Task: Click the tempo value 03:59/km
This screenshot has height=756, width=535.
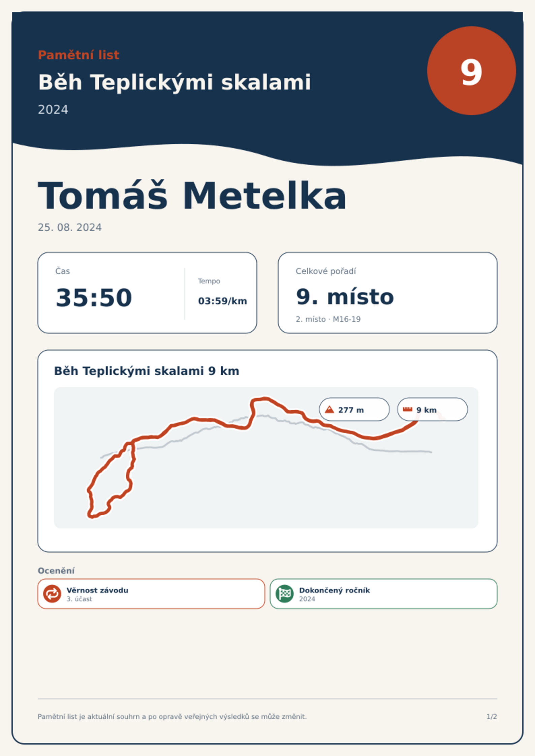Action: (x=222, y=301)
